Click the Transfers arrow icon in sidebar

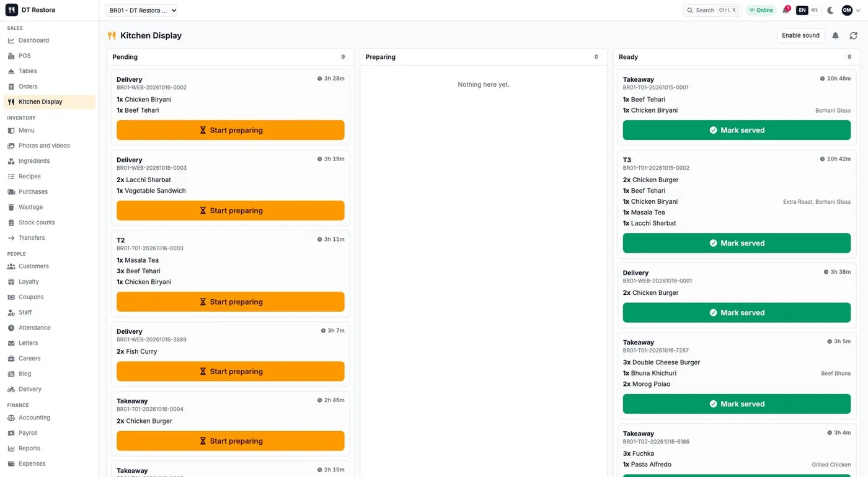(x=11, y=238)
